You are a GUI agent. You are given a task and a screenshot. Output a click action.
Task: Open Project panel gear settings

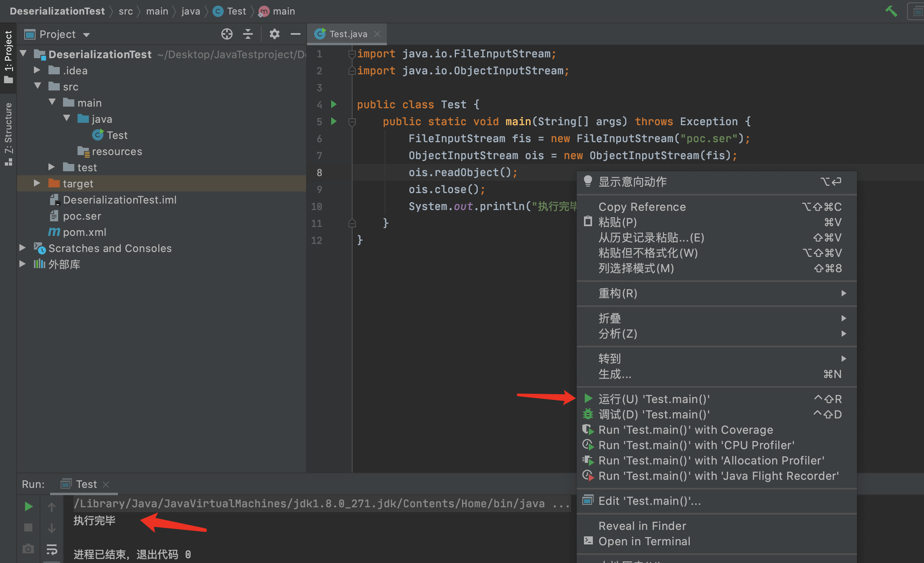click(274, 34)
